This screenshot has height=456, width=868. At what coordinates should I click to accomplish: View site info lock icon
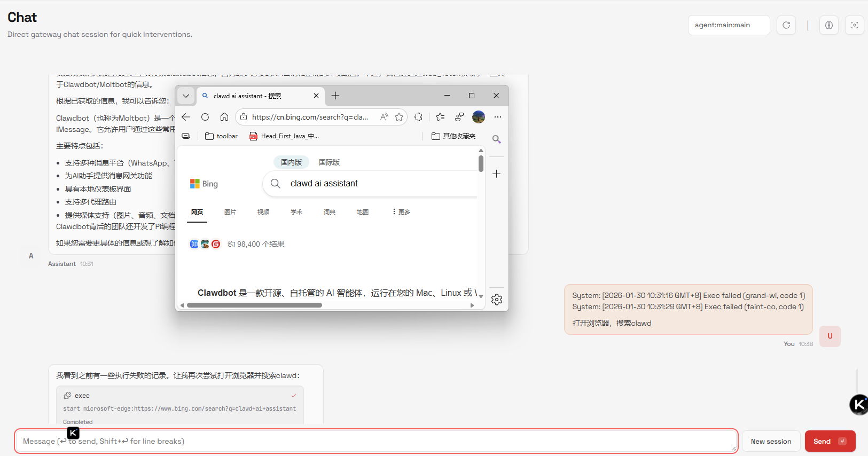click(244, 117)
